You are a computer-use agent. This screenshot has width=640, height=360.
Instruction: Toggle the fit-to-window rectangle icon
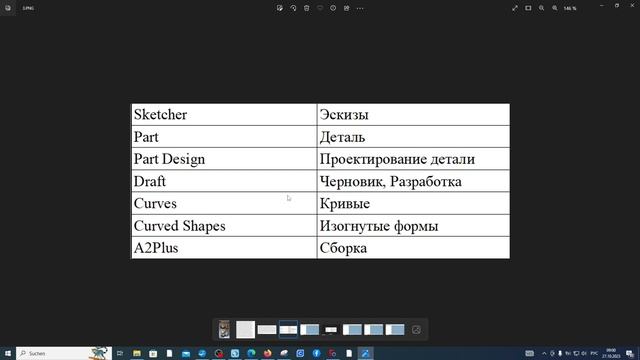[528, 8]
